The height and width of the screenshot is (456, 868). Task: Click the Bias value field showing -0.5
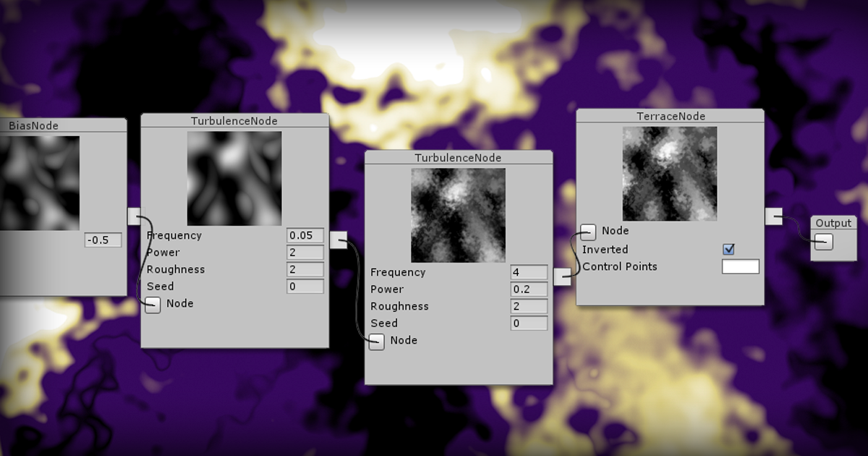(103, 240)
